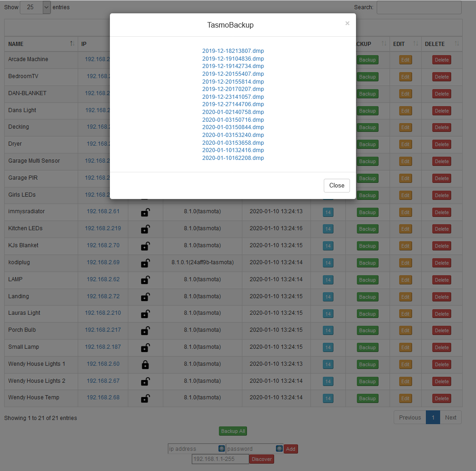Open IP link 192.168.2.187
The height and width of the screenshot is (471, 476).
(x=103, y=347)
